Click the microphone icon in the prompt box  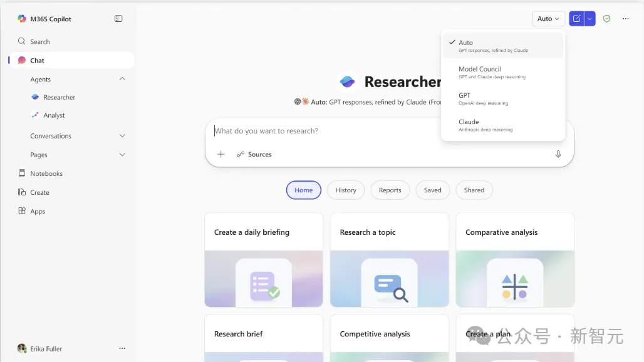point(558,154)
